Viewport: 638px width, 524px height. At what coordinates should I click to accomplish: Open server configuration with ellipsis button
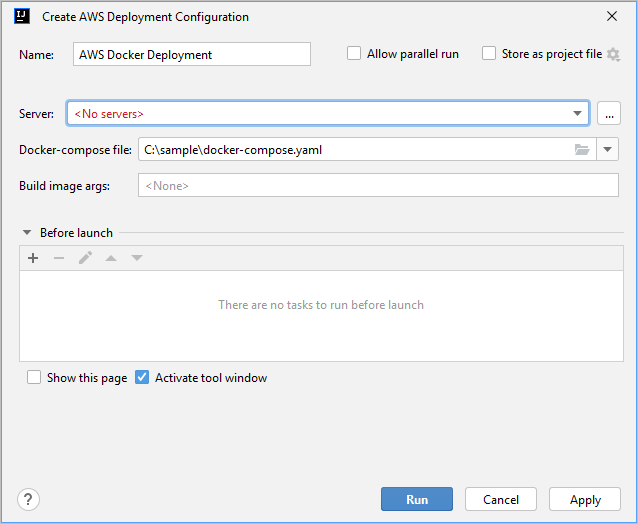coord(609,113)
